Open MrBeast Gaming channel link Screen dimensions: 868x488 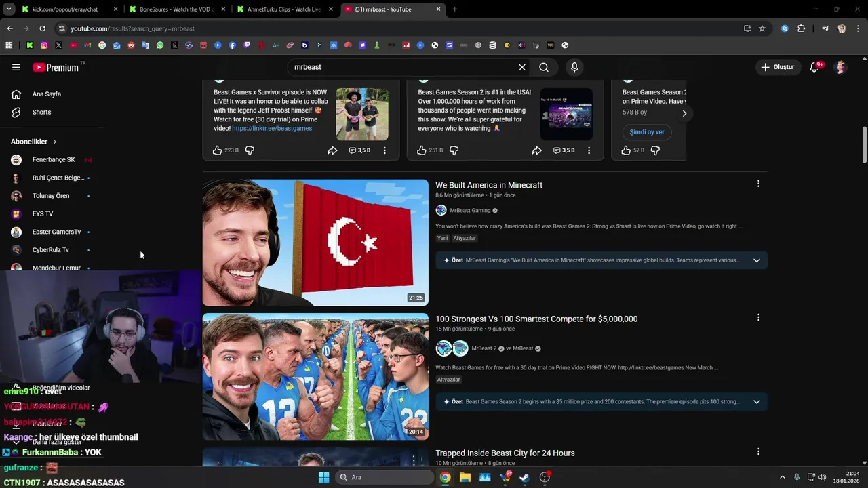tap(470, 211)
